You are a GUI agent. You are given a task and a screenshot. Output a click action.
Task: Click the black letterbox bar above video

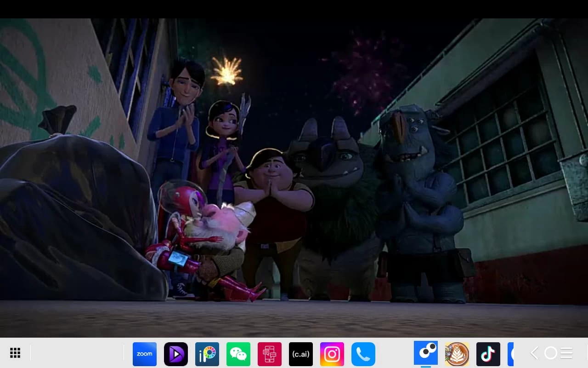294,9
